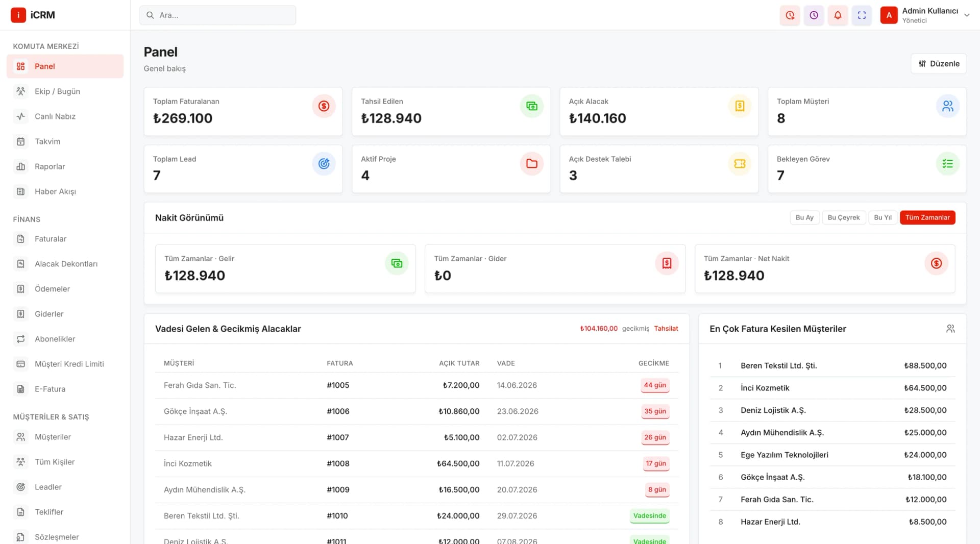Click the Raporlar chart icon
This screenshot has width=980, height=544.
20,166
